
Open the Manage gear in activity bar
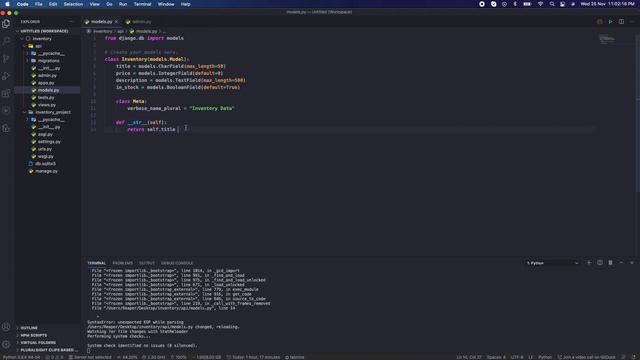6,344
